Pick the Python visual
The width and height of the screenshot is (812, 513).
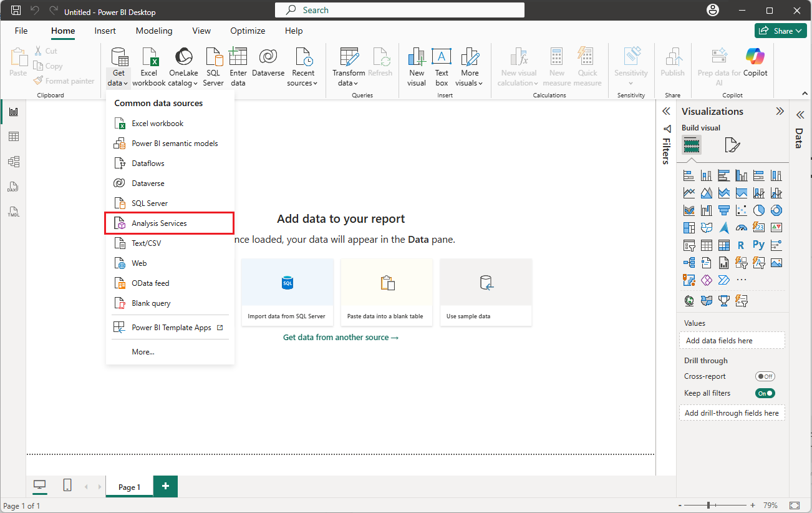(x=759, y=245)
